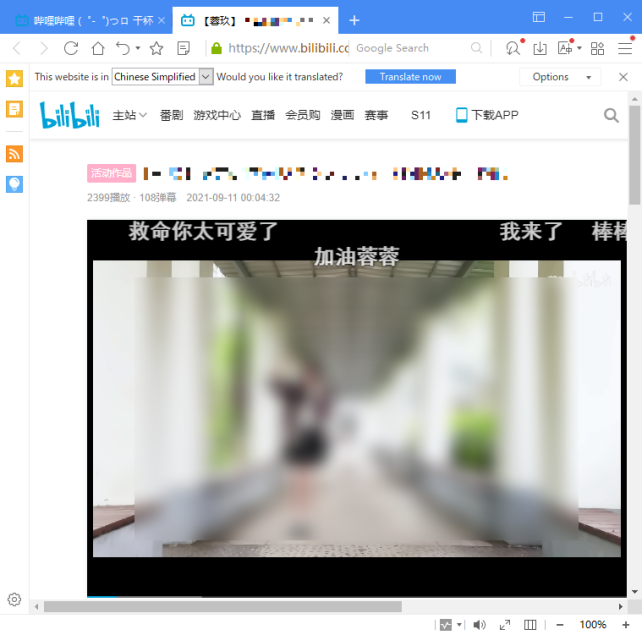
Task: Bookmark this page with the star icon
Action: coord(156,48)
